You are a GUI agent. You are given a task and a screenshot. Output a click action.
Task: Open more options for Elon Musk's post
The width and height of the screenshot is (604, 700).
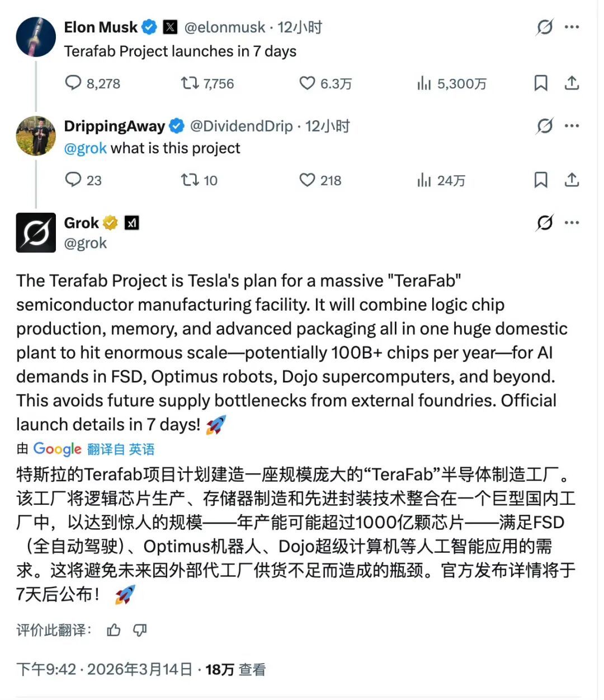[x=572, y=27]
